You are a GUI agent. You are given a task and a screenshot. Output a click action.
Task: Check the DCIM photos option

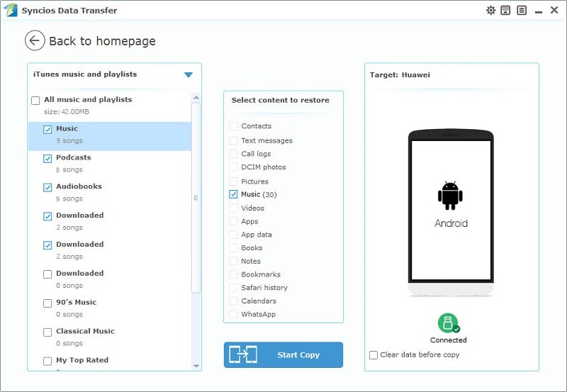point(233,167)
